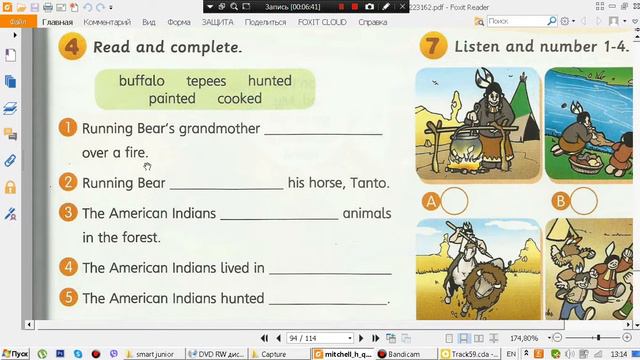640x360 pixels.
Task: Click the Bandicam magnifier find-window icon
Action: [234, 7]
